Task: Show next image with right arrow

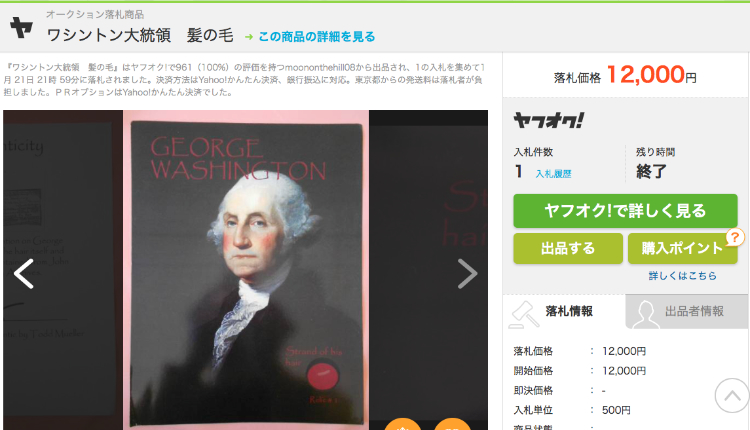Action: click(467, 274)
